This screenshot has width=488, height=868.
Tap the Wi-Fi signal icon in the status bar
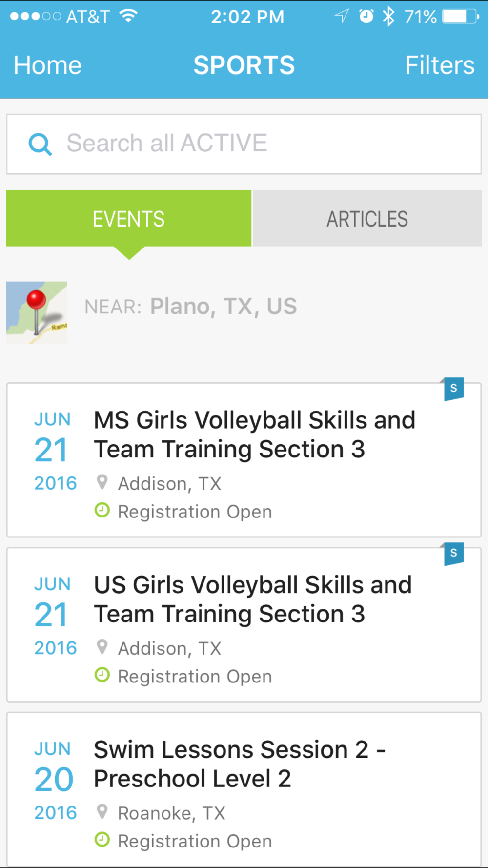point(128,16)
